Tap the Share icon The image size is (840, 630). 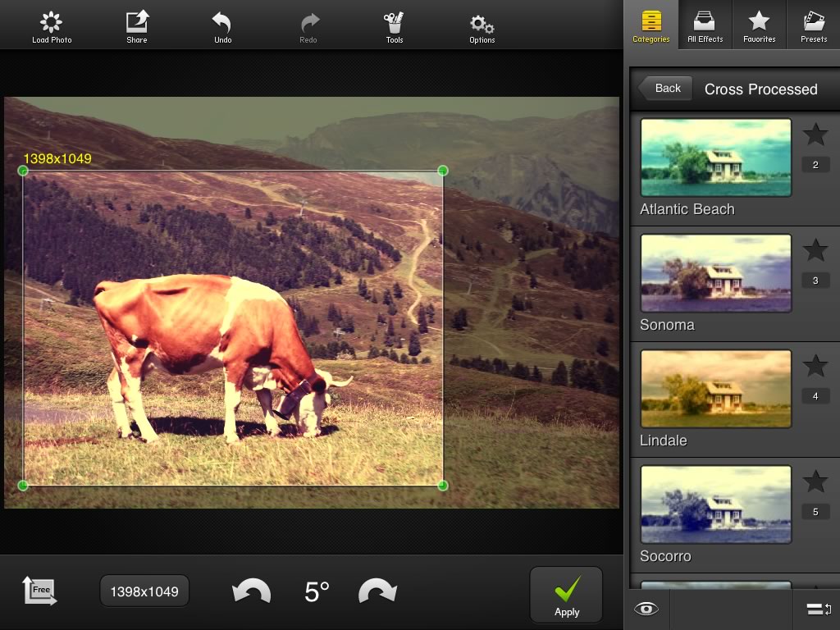(137, 27)
